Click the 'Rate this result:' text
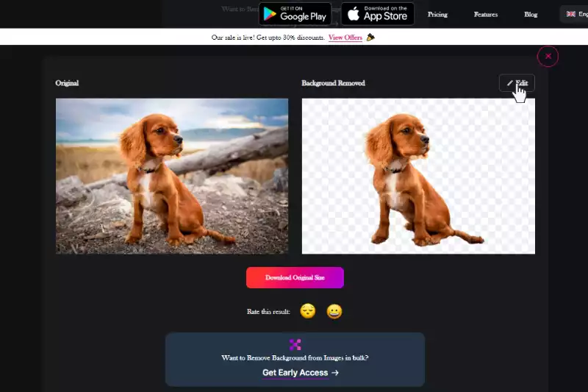Screen dimensions: 588x392 pyautogui.click(x=268, y=311)
